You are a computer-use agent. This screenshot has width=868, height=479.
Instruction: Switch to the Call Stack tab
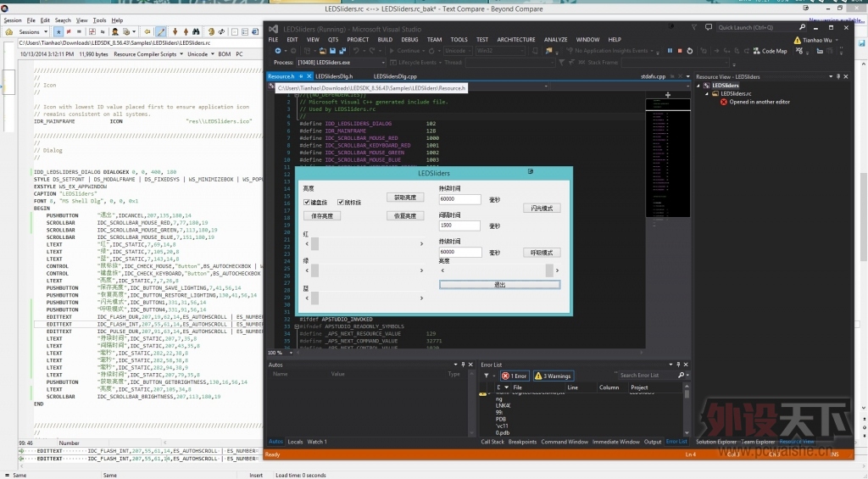[x=492, y=442]
